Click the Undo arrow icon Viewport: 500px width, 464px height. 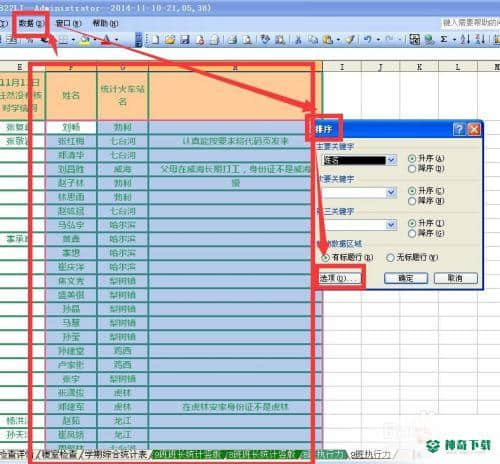tap(368, 39)
